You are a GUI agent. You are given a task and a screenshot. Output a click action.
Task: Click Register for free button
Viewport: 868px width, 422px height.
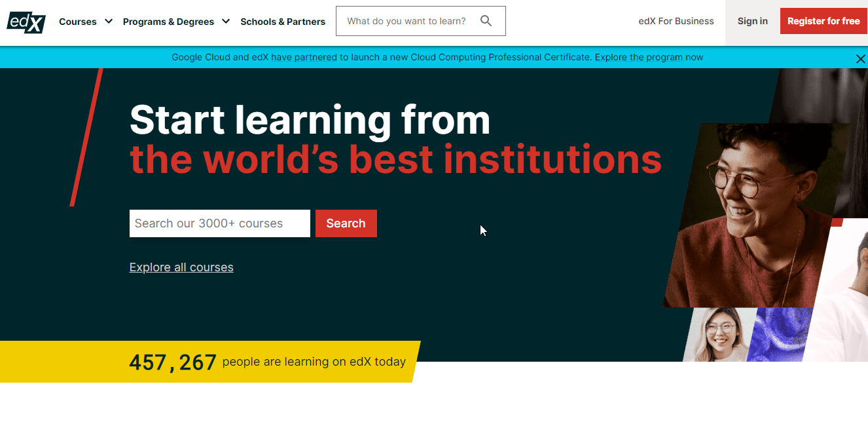point(823,21)
